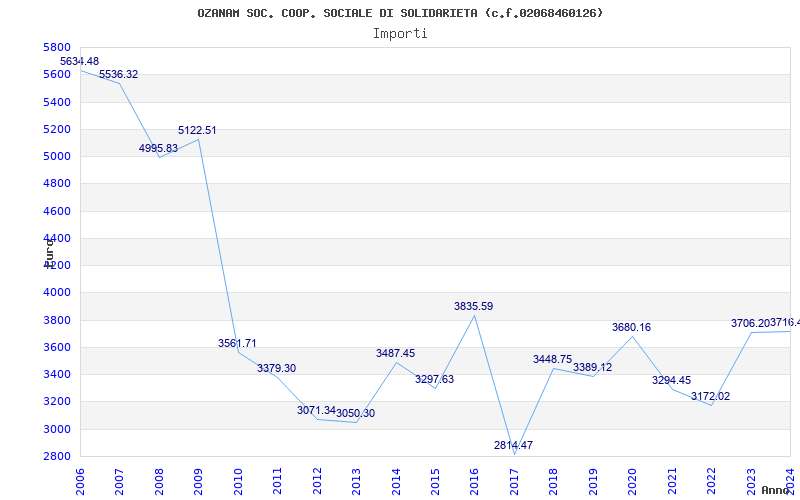Click x-axis year 2023
The width and height of the screenshot is (800, 500).
[751, 481]
